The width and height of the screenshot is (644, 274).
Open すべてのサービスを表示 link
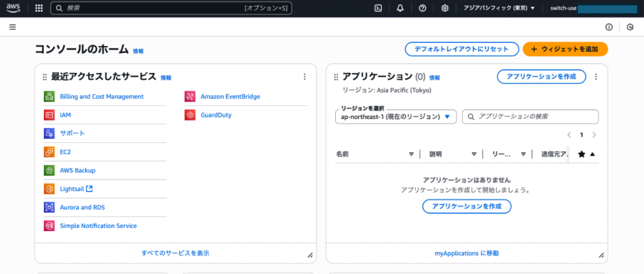tap(175, 253)
